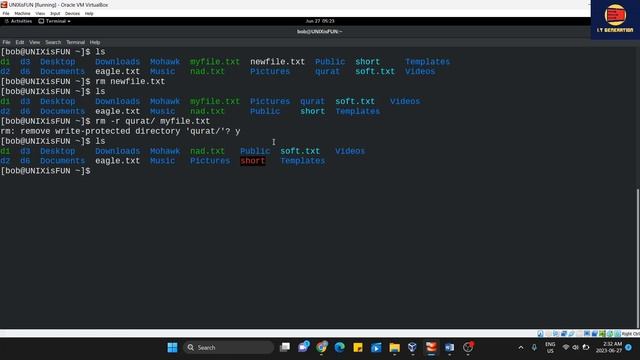Open the Windows Start menu
This screenshot has width=640, height=360.
click(x=172, y=347)
